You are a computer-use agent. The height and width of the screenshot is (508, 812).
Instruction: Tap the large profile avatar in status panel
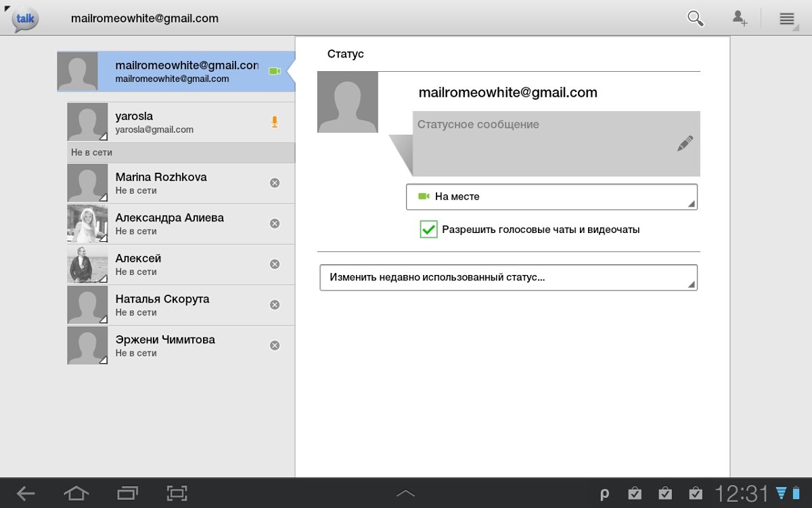click(x=347, y=102)
